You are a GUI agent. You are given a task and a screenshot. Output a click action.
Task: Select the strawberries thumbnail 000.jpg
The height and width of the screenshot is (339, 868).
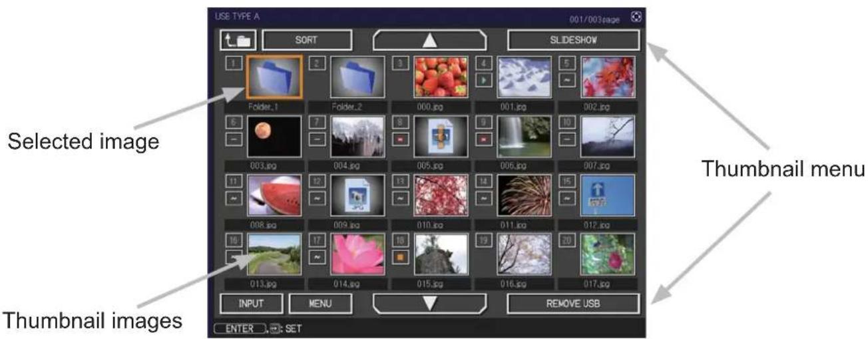(x=441, y=77)
